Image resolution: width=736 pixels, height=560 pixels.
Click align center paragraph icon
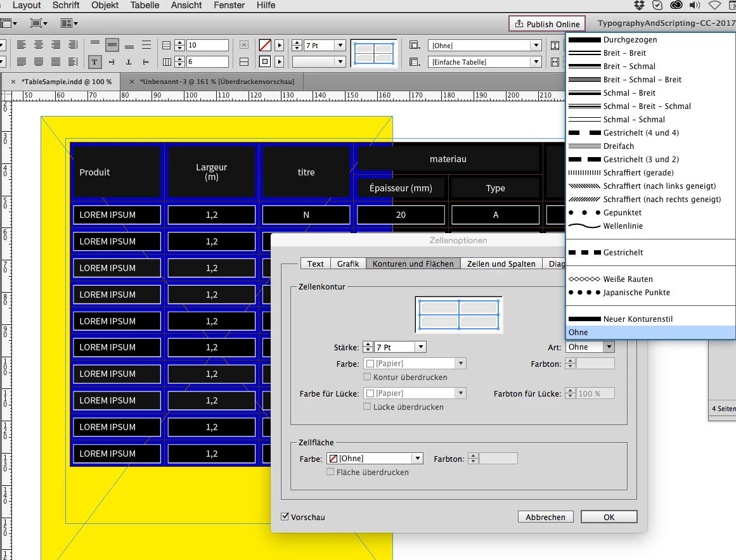(39, 45)
